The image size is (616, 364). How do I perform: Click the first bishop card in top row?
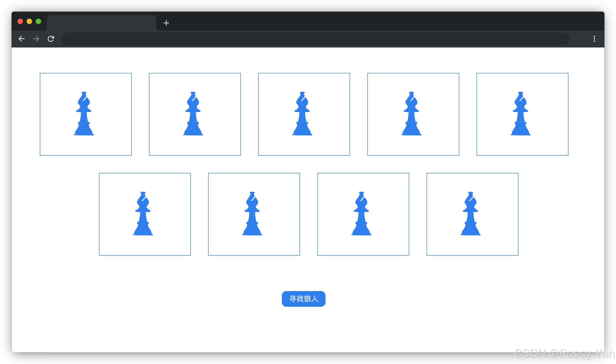(86, 114)
